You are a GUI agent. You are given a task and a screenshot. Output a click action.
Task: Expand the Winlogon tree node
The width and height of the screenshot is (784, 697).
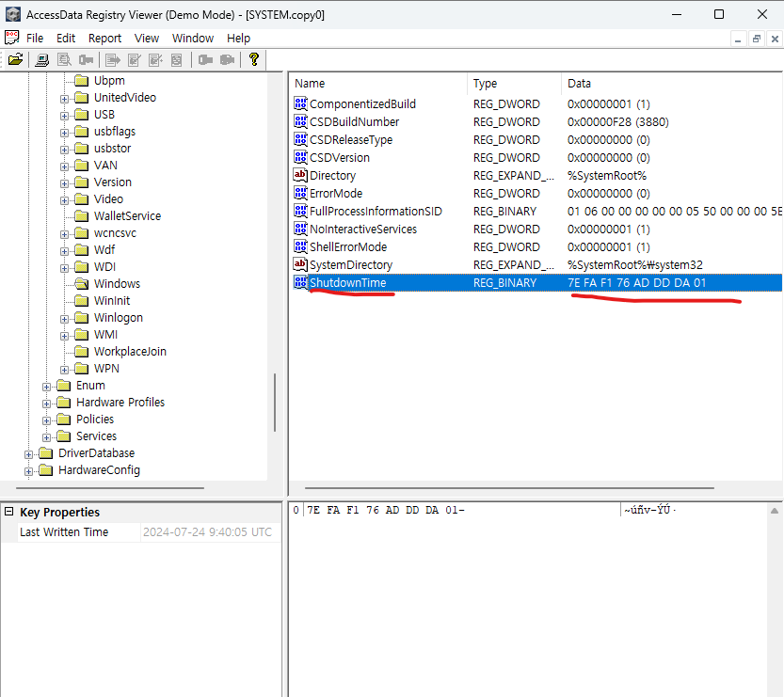coord(65,319)
